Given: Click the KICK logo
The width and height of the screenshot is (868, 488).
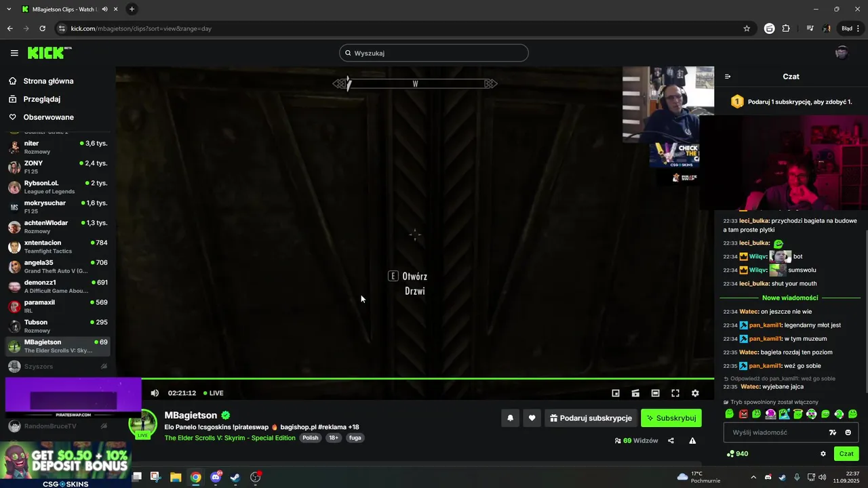Looking at the screenshot, I should click(x=50, y=53).
